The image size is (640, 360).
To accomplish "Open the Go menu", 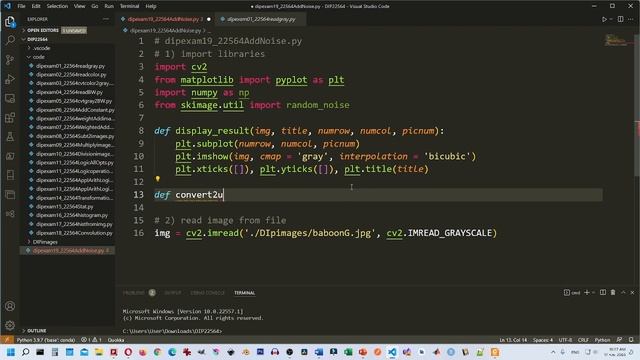I will [95, 6].
